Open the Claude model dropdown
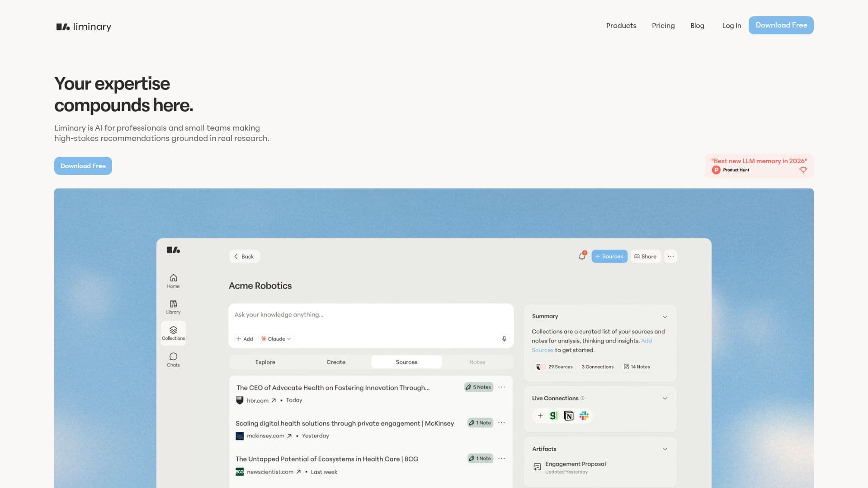Image resolution: width=868 pixels, height=488 pixels. pyautogui.click(x=276, y=339)
